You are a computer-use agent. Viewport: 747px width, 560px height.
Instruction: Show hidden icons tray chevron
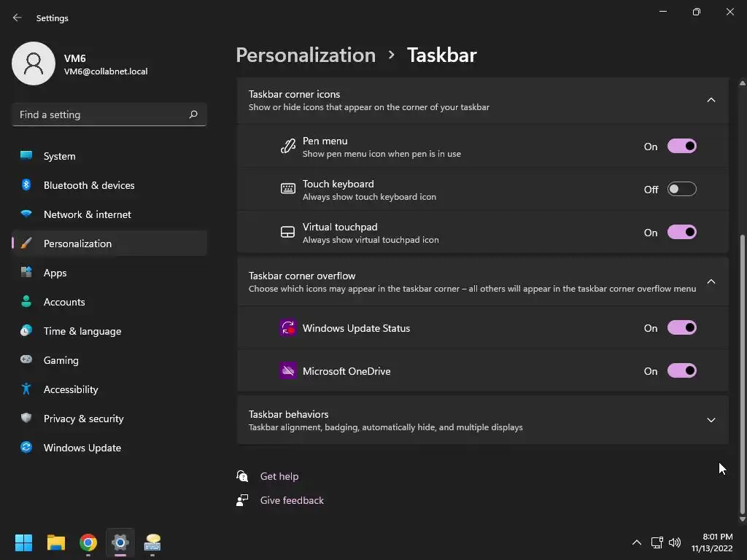coord(636,542)
